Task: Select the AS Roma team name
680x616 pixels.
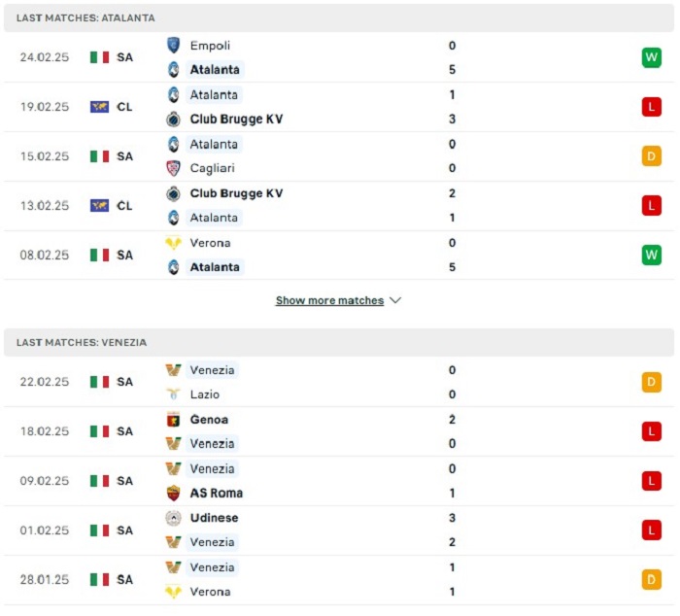Action: (x=217, y=493)
